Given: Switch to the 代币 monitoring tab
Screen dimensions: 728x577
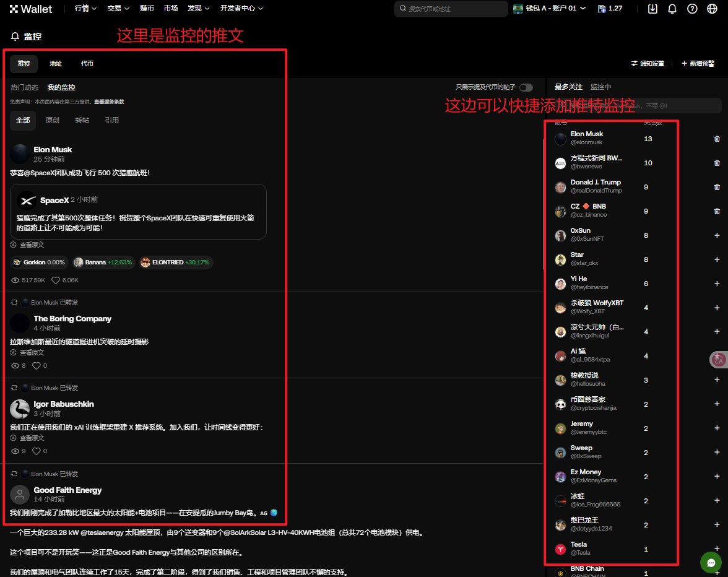Looking at the screenshot, I should pyautogui.click(x=87, y=64).
